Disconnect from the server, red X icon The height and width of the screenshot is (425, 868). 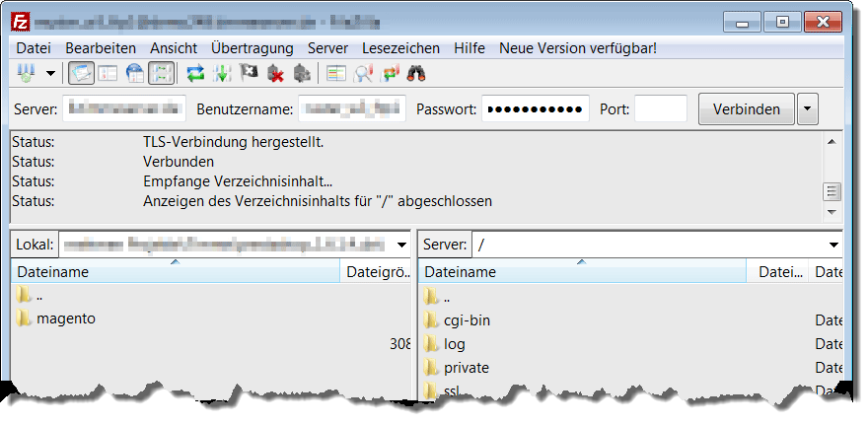click(x=275, y=73)
